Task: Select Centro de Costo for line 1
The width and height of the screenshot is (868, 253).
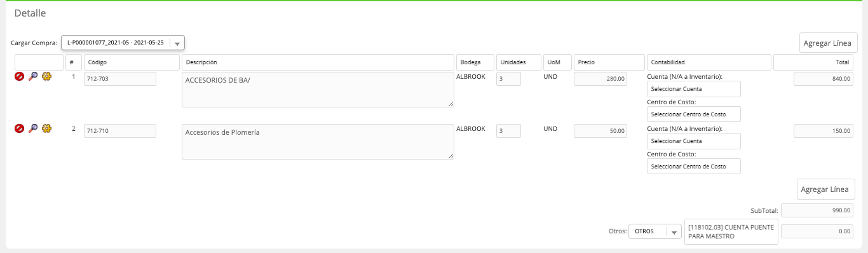Action: 693,114
